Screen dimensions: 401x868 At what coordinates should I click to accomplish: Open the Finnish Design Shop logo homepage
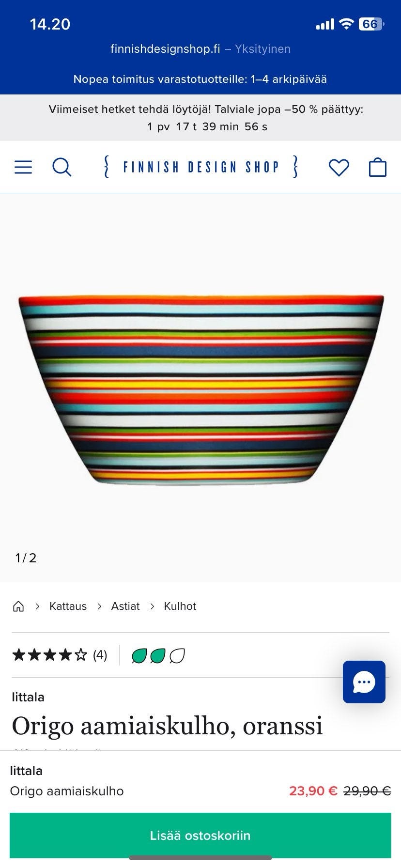(x=200, y=167)
